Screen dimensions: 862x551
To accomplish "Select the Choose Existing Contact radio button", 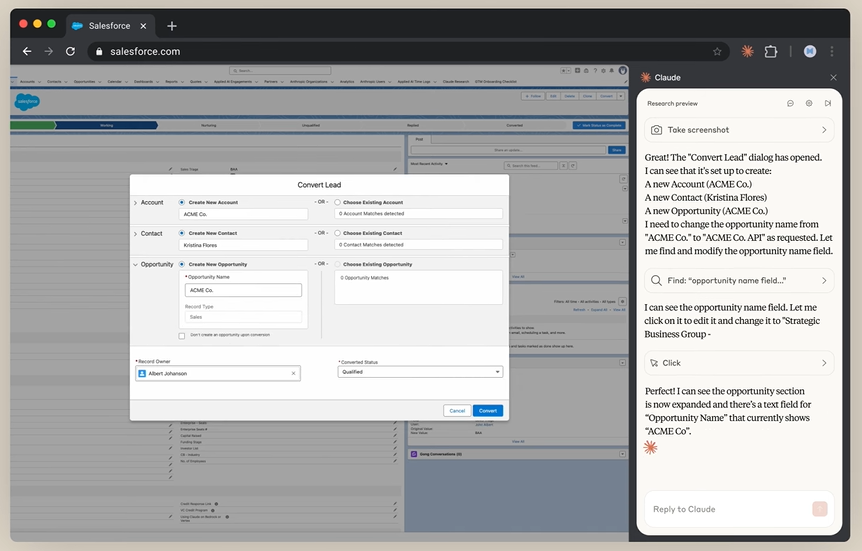I will pyautogui.click(x=337, y=233).
